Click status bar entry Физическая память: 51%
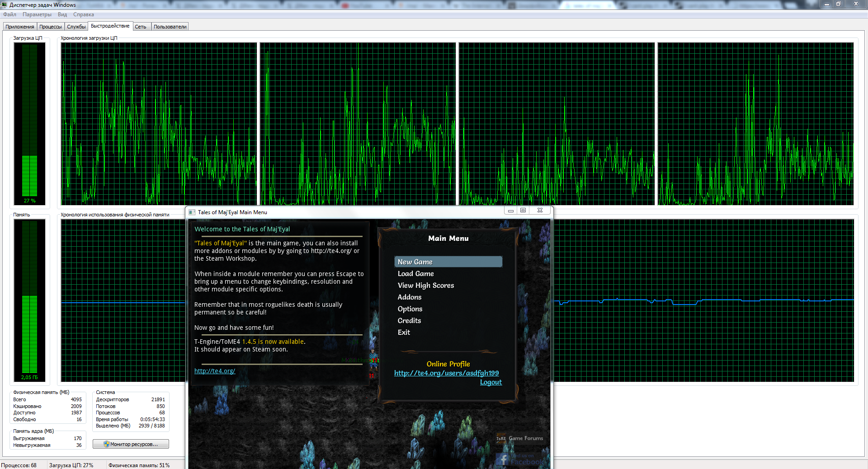The height and width of the screenshot is (469, 868). (x=139, y=465)
